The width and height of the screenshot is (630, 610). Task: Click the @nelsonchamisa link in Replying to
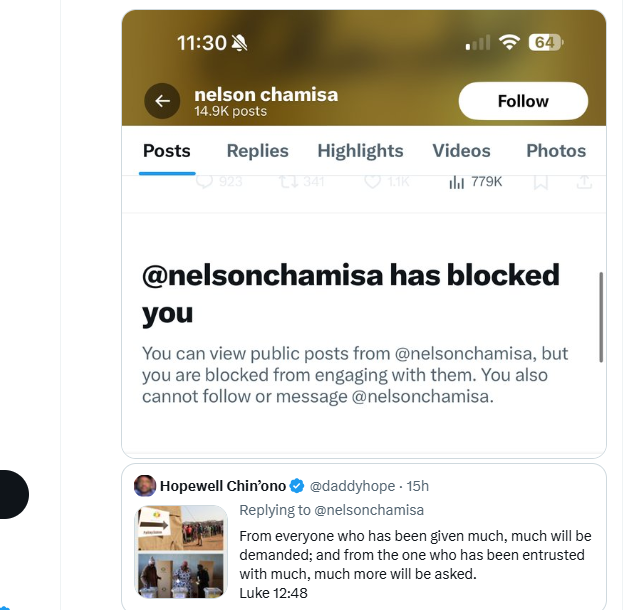coord(369,510)
